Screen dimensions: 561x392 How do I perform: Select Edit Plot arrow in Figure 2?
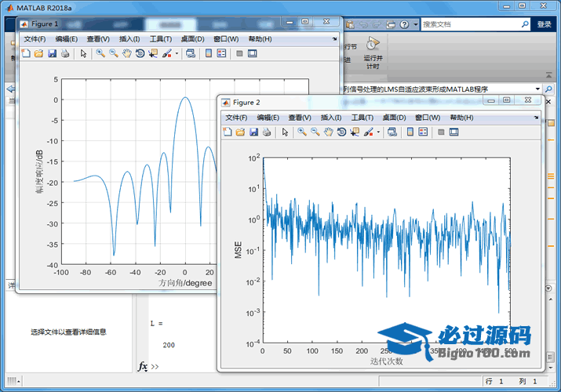[x=285, y=132]
